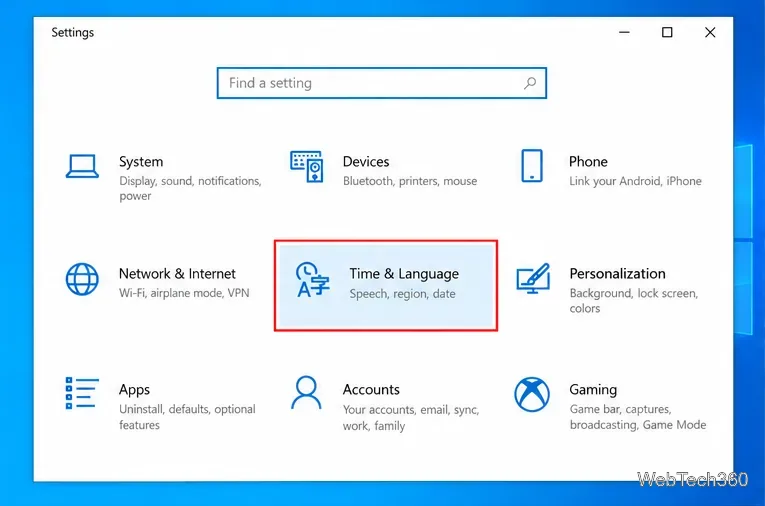Click the search magnifier icon
Screen dimensions: 765x506
pos(530,83)
